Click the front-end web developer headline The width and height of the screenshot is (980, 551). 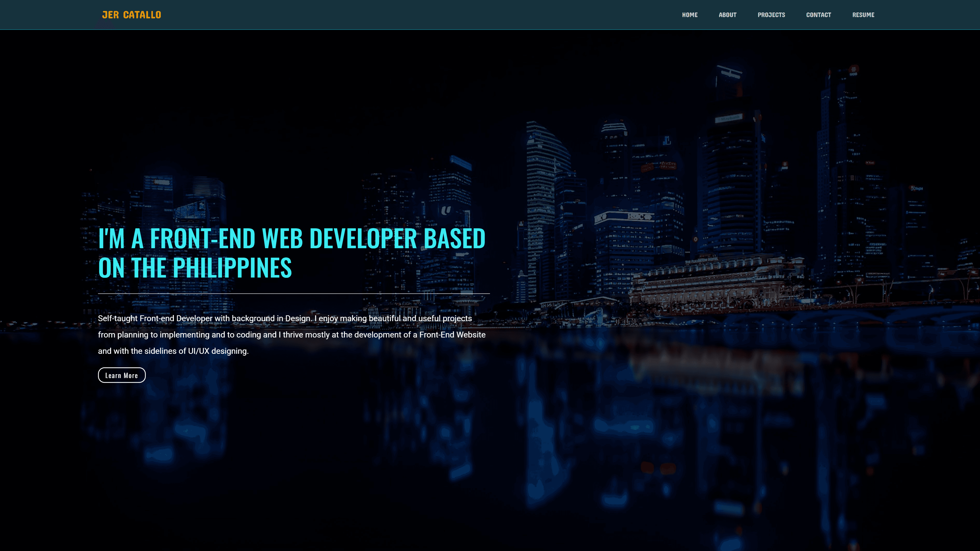(292, 253)
